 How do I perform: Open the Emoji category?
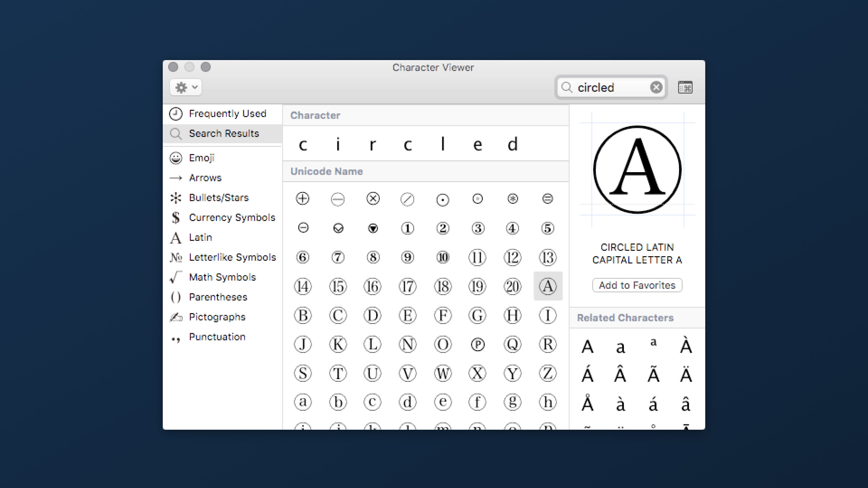222,158
